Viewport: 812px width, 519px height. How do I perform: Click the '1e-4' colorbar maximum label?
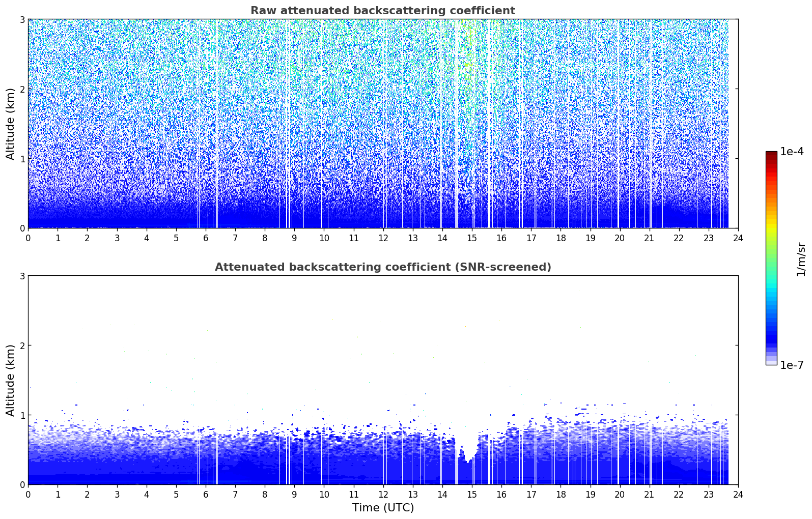792,152
